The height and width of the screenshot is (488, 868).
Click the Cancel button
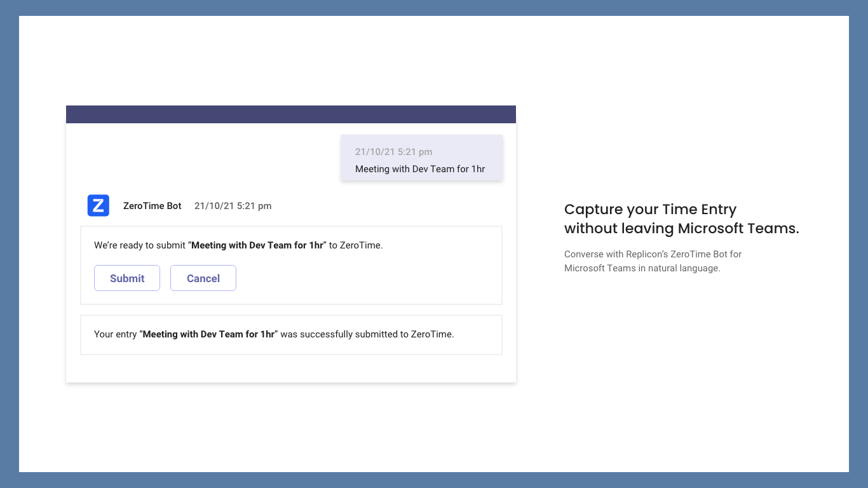click(203, 278)
